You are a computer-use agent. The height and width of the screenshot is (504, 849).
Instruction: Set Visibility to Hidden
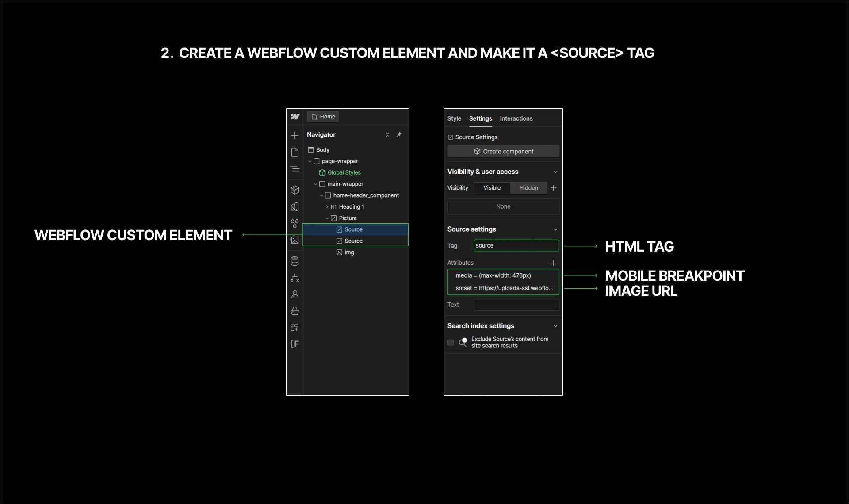(528, 188)
